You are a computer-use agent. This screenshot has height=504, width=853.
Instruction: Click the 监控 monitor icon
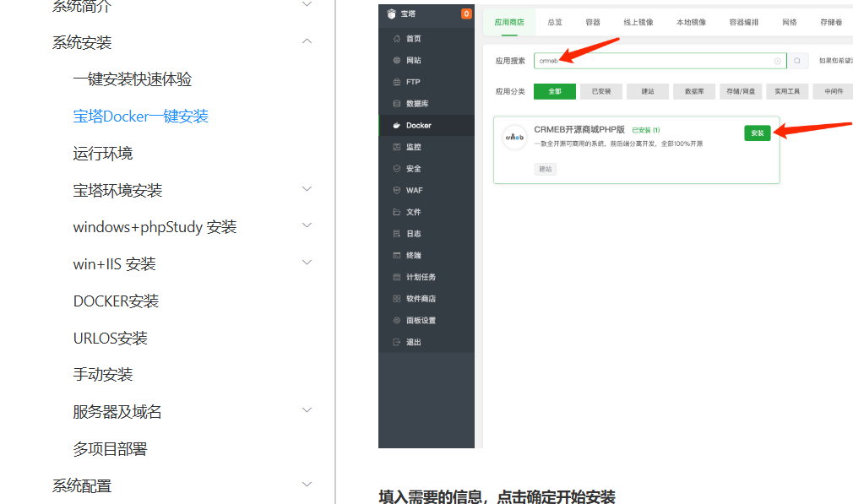click(x=397, y=147)
